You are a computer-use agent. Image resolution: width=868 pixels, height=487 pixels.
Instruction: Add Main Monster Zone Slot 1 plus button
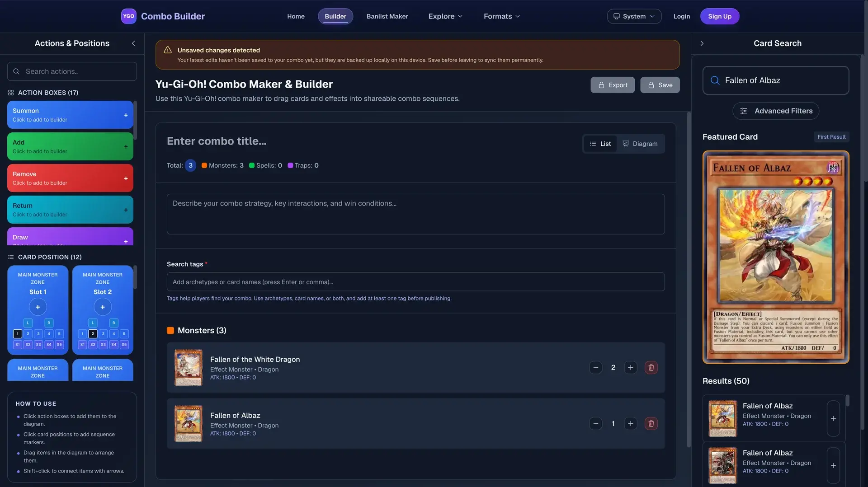(38, 307)
